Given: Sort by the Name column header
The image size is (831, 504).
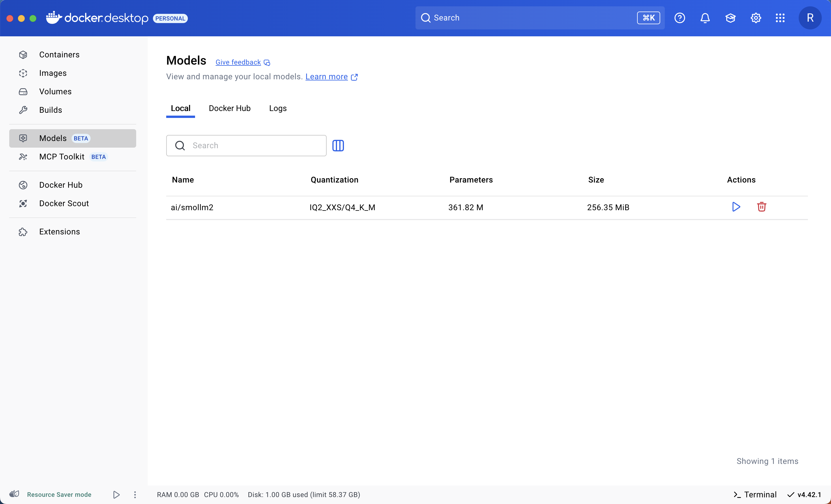Looking at the screenshot, I should (183, 180).
